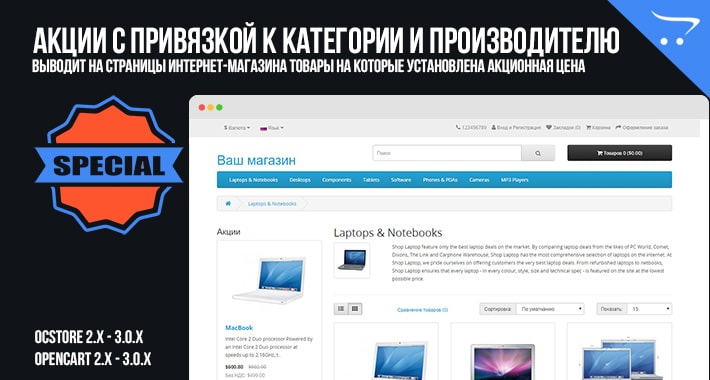Click the home icon in breadcrumb

point(228,204)
